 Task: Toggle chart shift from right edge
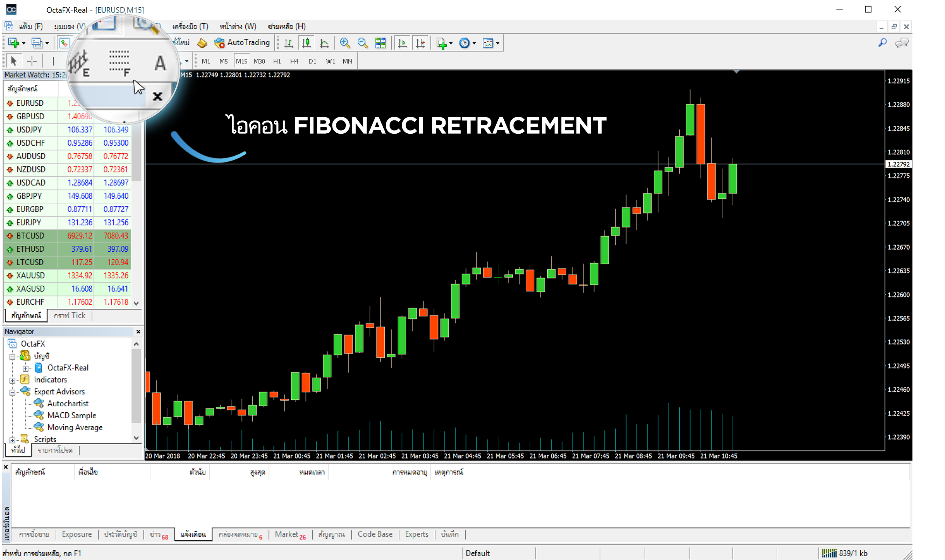[420, 43]
